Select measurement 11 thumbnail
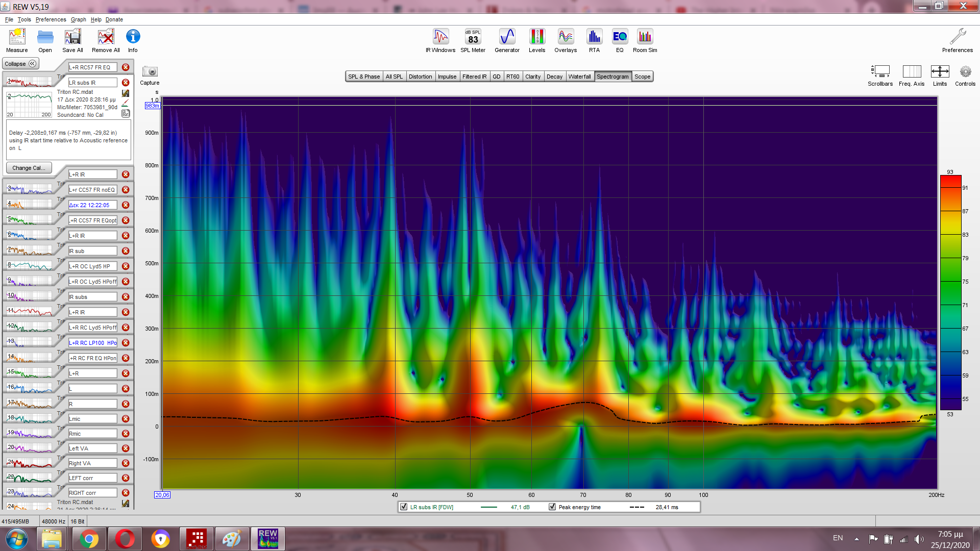The image size is (980, 551). 29,311
